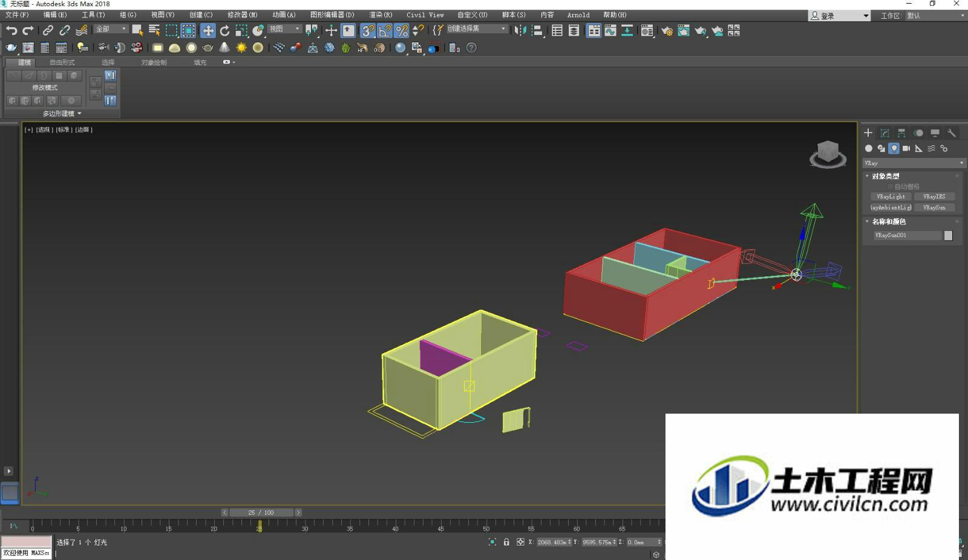Click the VRaySun button
Image resolution: width=968 pixels, height=560 pixels.
(x=934, y=207)
